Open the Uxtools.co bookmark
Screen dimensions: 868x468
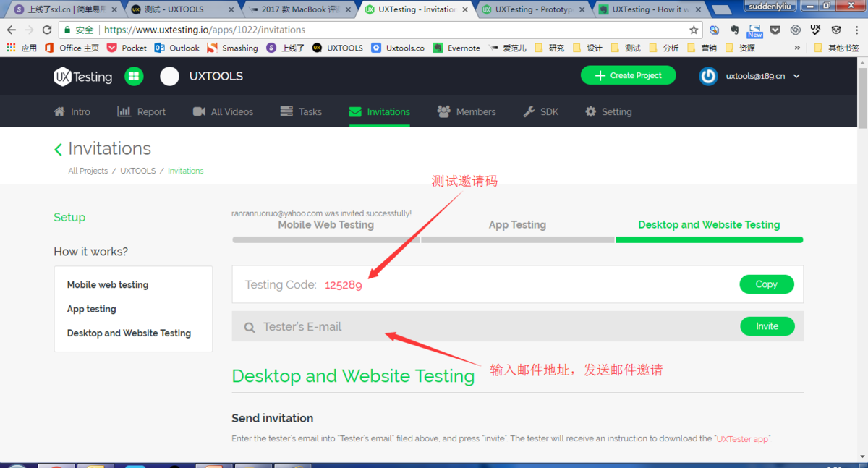click(x=398, y=48)
